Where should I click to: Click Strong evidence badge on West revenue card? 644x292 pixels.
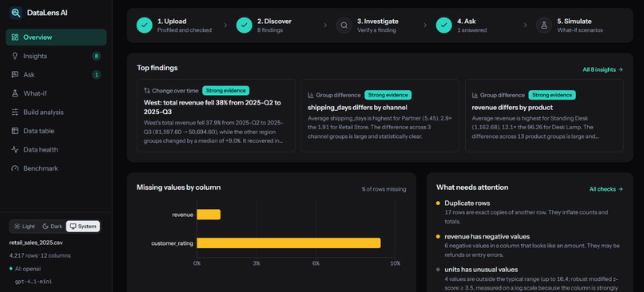point(225,91)
